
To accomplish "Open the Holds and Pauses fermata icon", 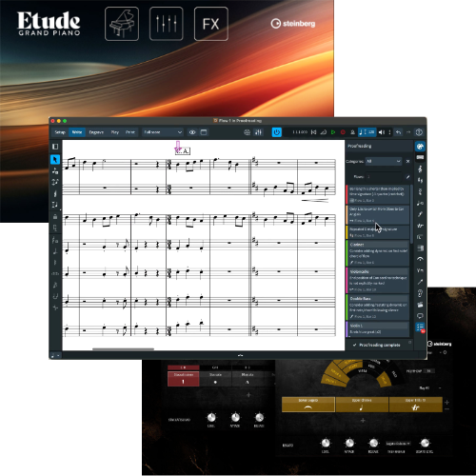I will click(x=420, y=259).
